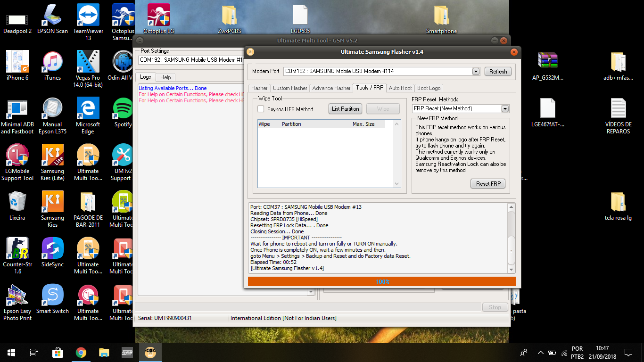
Task: Open VÍDEOS DE REPAROS desktop file
Action: 618,116
